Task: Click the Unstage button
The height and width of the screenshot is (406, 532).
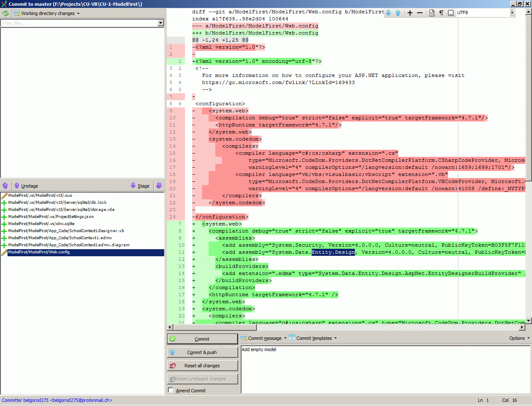Action: click(26, 186)
